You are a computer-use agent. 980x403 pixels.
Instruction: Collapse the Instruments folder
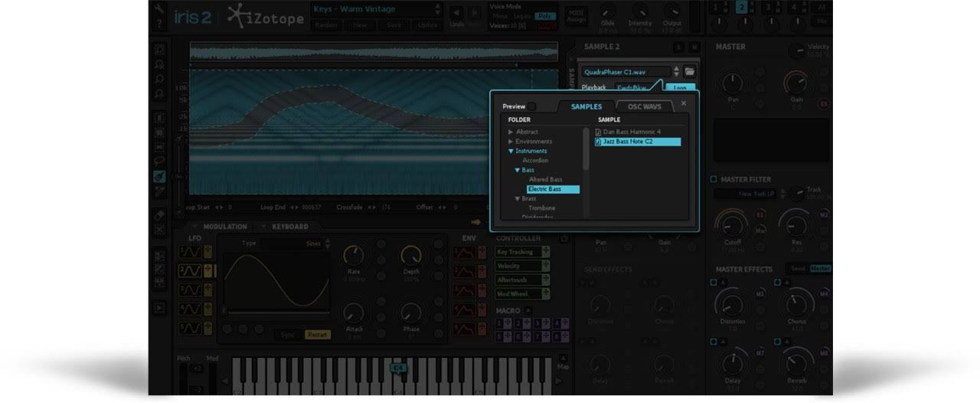pos(511,151)
